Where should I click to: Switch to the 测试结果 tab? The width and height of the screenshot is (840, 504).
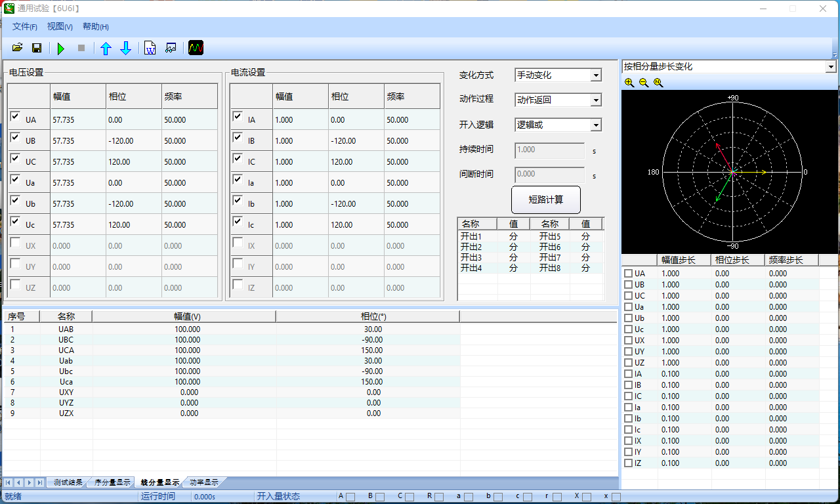pyautogui.click(x=68, y=482)
